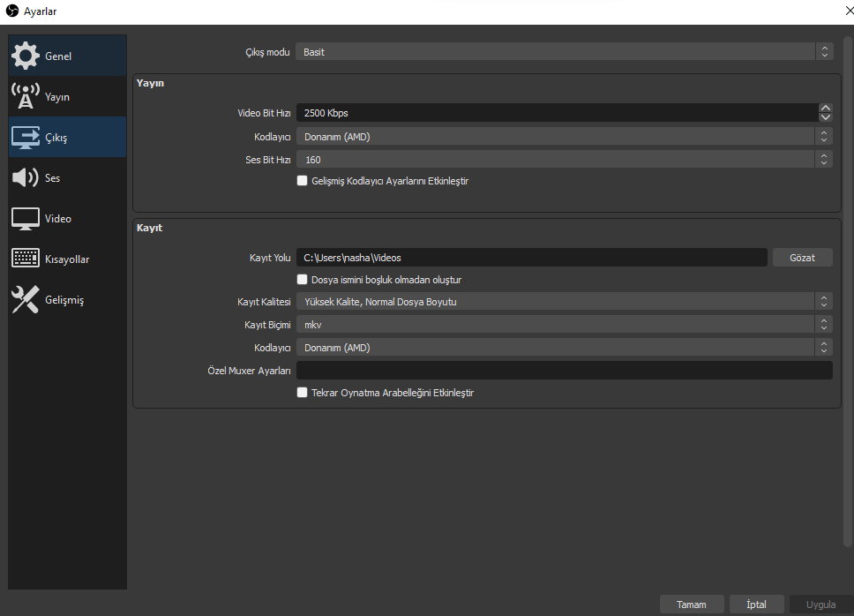Screen dimensions: 854x616
Task: Open the Ses Bit Hızı dropdown
Action: 565,160
